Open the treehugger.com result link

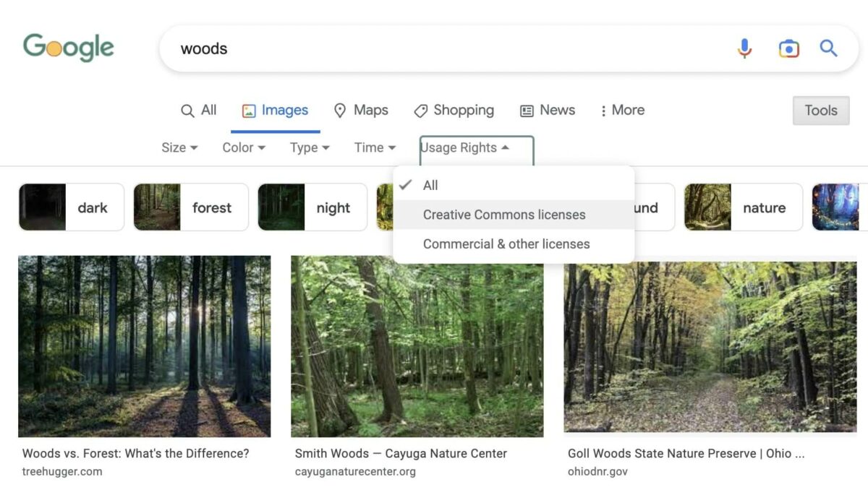tap(62, 471)
